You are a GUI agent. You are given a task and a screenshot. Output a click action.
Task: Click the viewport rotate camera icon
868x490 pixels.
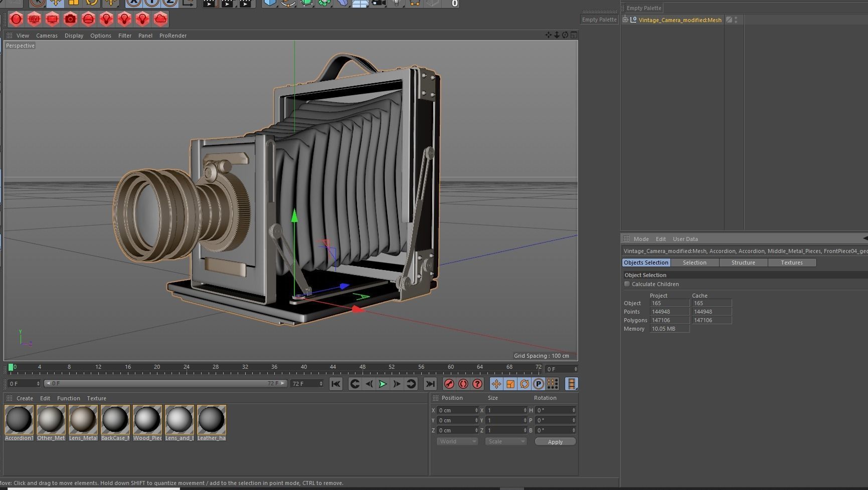(x=565, y=35)
